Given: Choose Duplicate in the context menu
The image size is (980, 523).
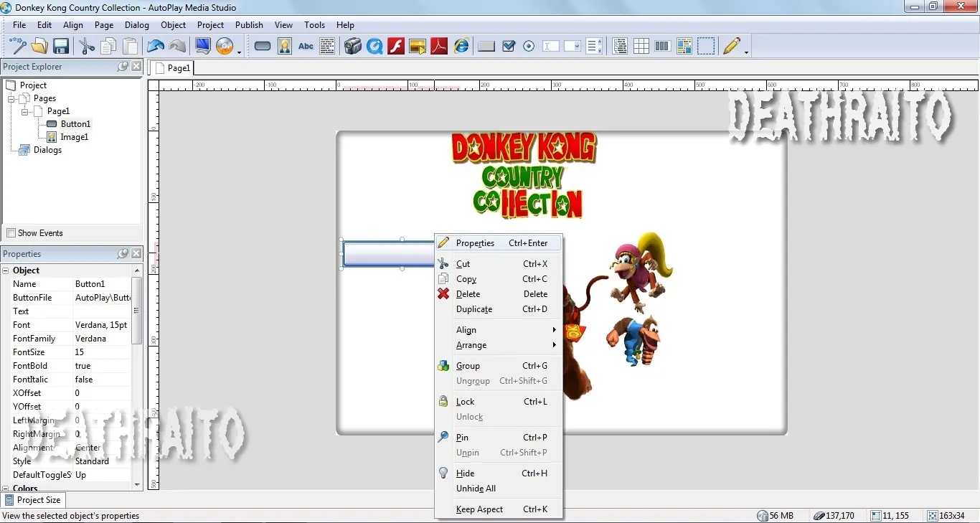Looking at the screenshot, I should pos(499,309).
